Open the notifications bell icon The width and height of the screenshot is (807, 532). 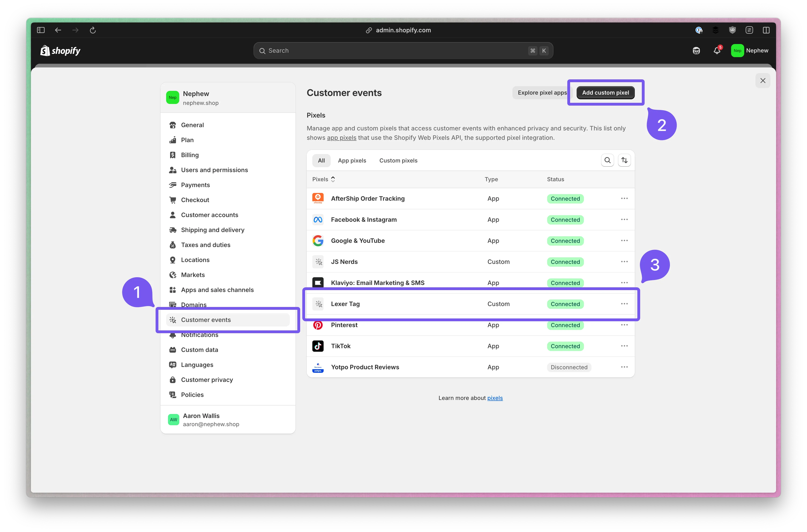tap(717, 51)
